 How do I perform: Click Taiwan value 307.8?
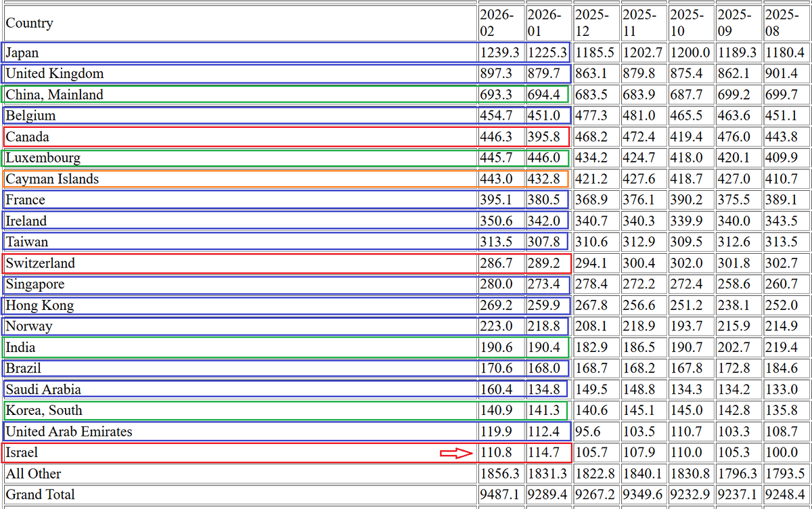click(543, 242)
